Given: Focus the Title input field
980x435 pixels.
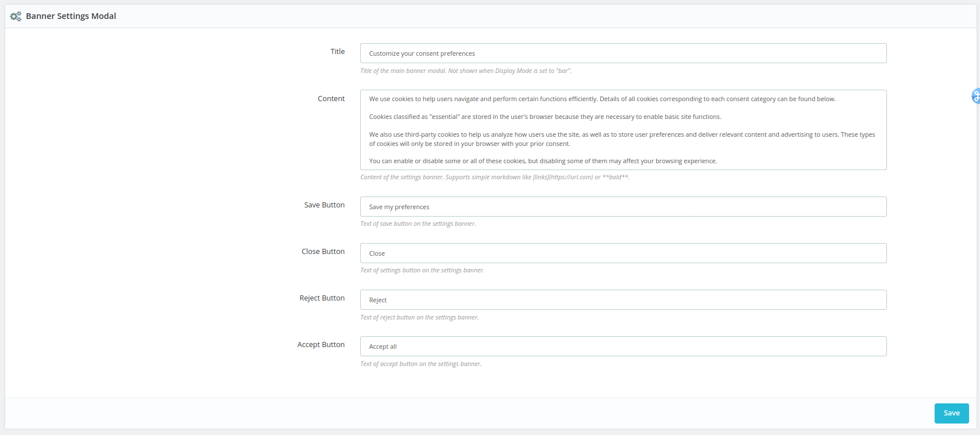Looking at the screenshot, I should 623,53.
